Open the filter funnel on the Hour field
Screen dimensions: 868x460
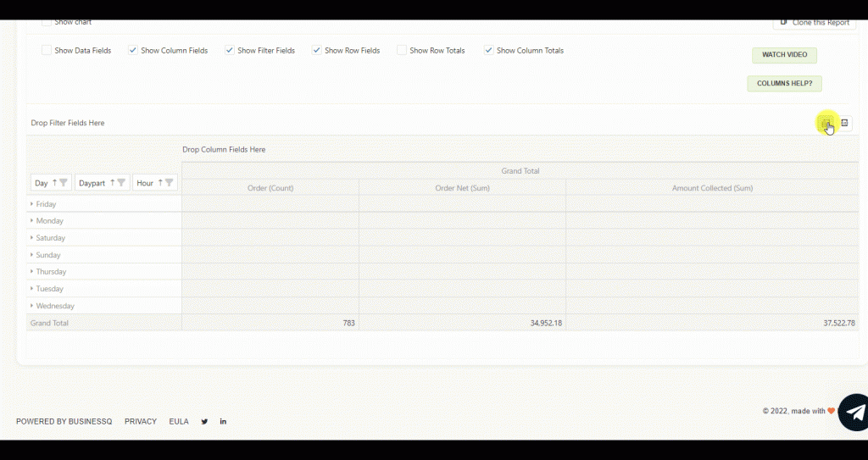tap(169, 183)
